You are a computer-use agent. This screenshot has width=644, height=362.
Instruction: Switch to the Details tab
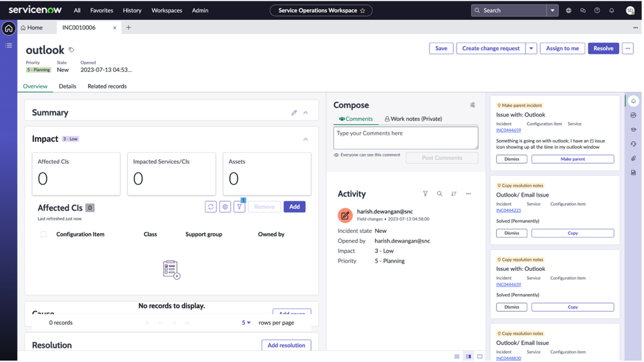click(x=67, y=86)
